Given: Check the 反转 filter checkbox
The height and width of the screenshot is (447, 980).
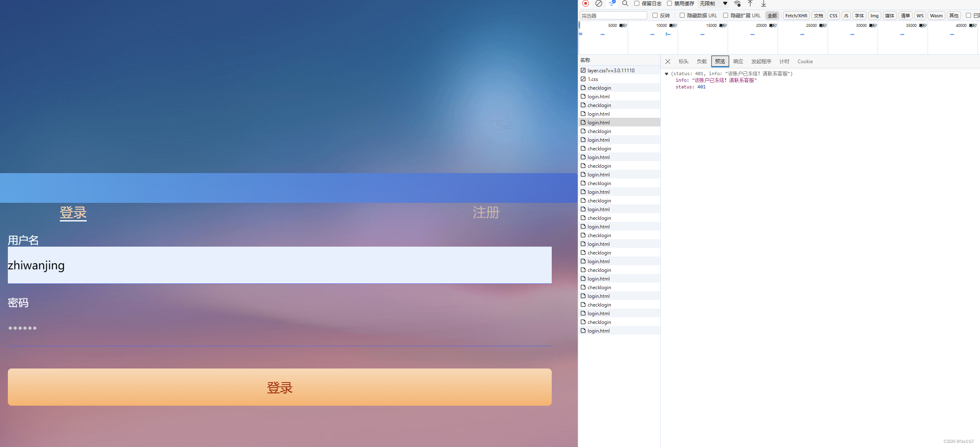Looking at the screenshot, I should [655, 15].
